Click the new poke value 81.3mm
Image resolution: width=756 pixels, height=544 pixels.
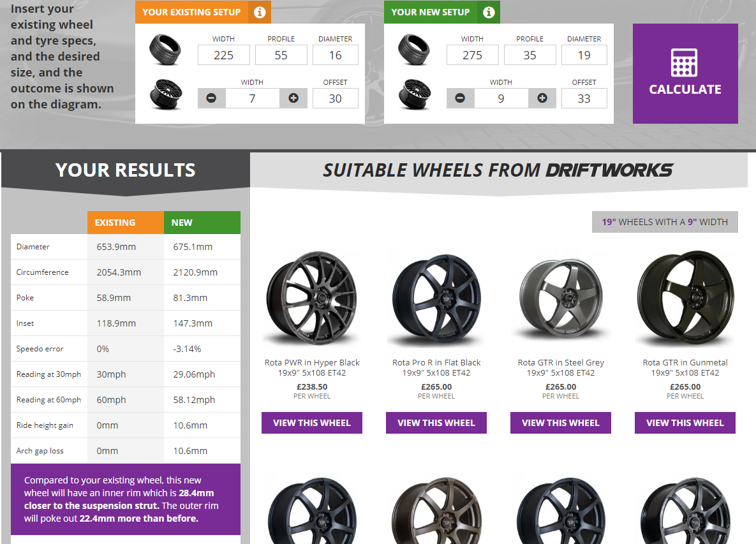point(190,298)
